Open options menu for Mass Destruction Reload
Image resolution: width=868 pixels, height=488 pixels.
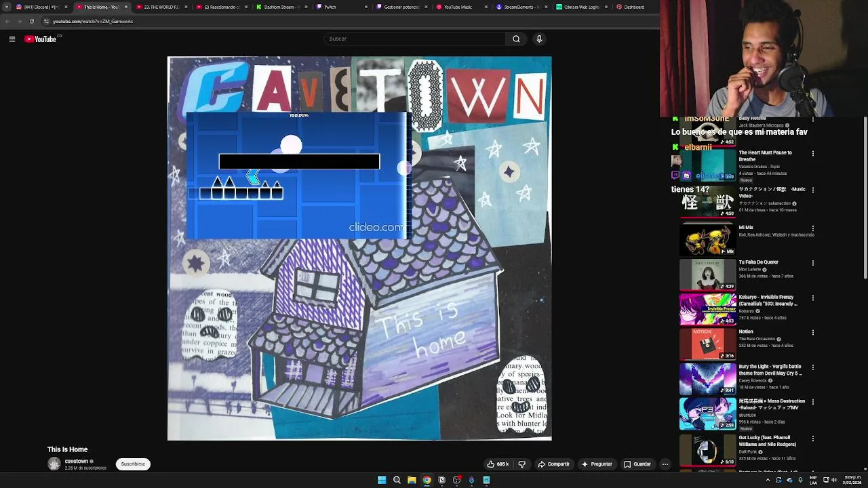pos(812,402)
